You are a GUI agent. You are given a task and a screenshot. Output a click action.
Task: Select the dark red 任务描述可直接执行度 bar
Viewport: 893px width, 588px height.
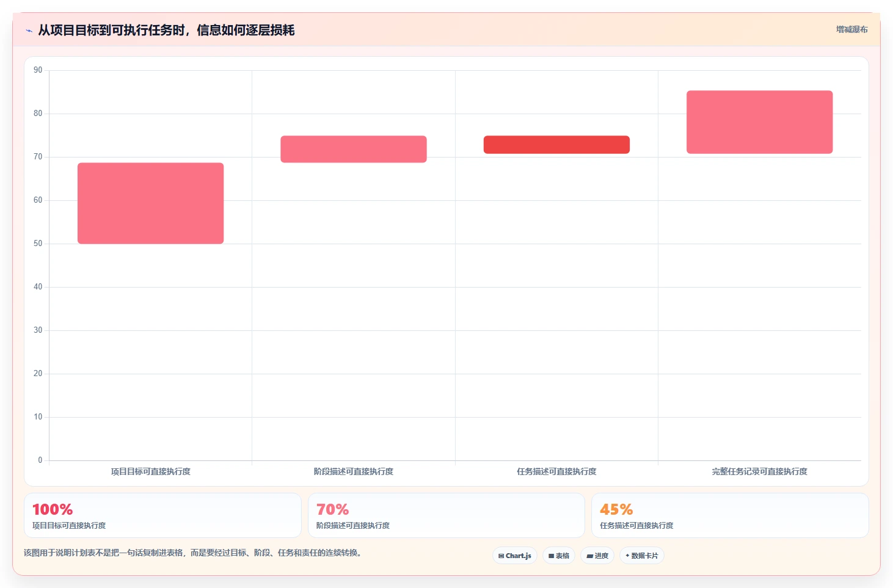point(556,145)
